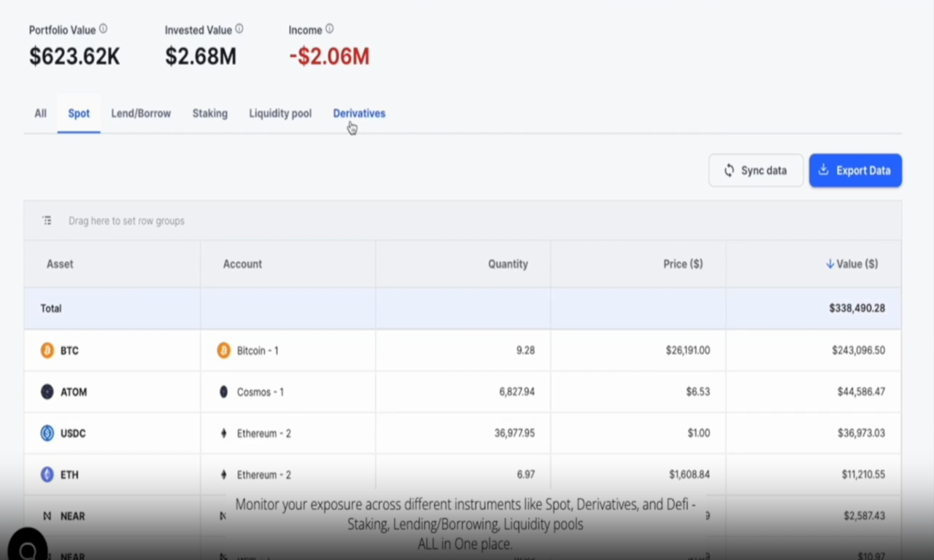Click the row groups list icon
Viewport: 934px width, 560px height.
tap(47, 220)
